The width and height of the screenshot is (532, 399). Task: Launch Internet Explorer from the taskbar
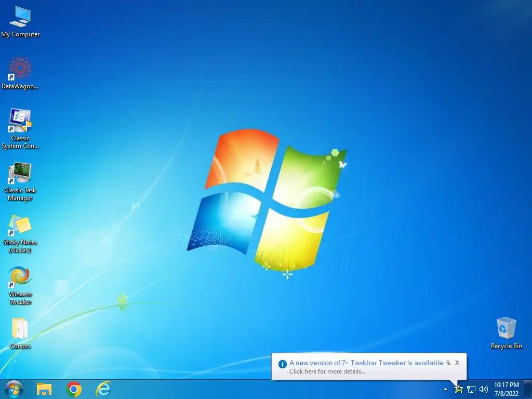click(103, 389)
